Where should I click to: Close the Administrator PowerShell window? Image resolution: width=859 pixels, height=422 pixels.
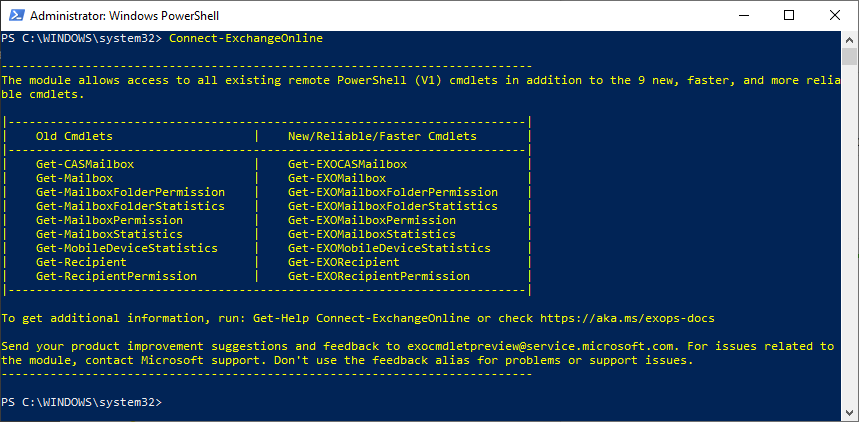coord(835,15)
